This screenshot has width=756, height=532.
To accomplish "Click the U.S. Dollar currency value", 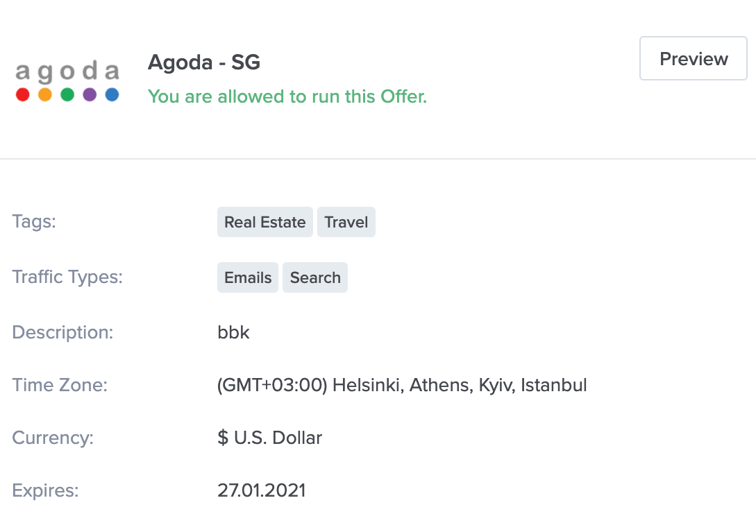I will (269, 438).
